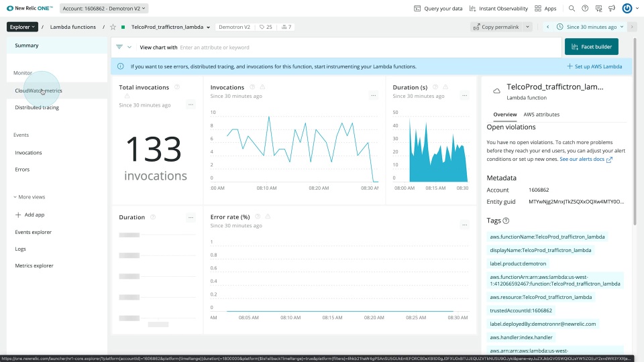Click the Invocations chart alert bell icon
644x362 pixels.
262,87
